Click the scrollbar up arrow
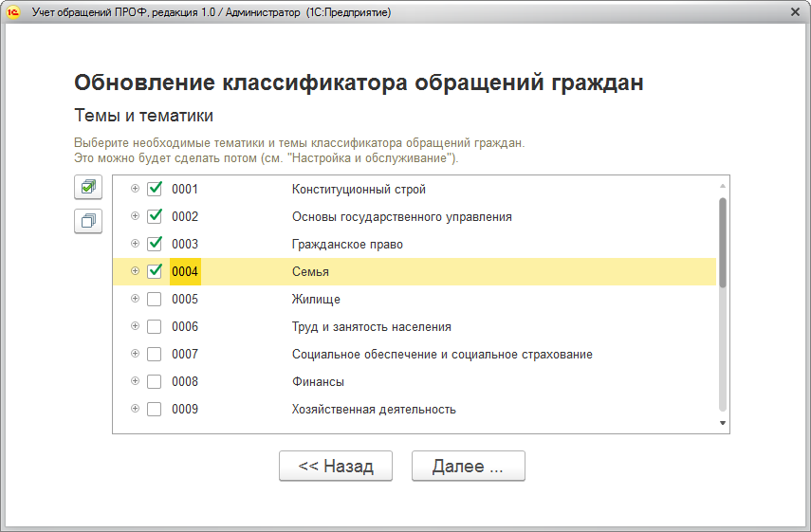The height and width of the screenshot is (532, 811). (x=722, y=186)
